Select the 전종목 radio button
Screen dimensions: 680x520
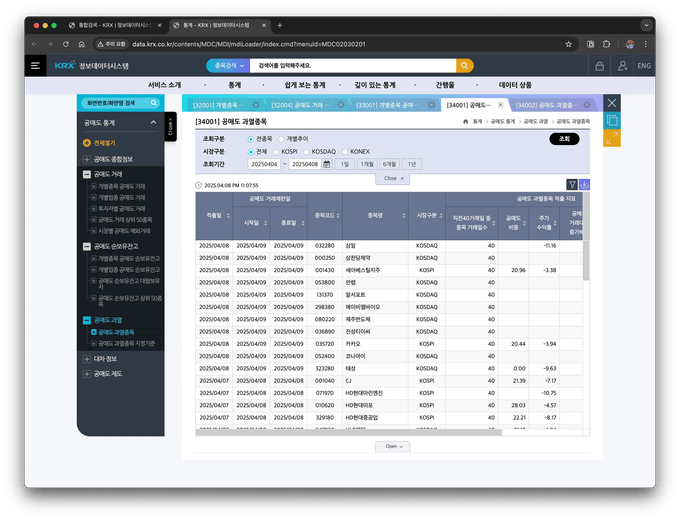(251, 139)
